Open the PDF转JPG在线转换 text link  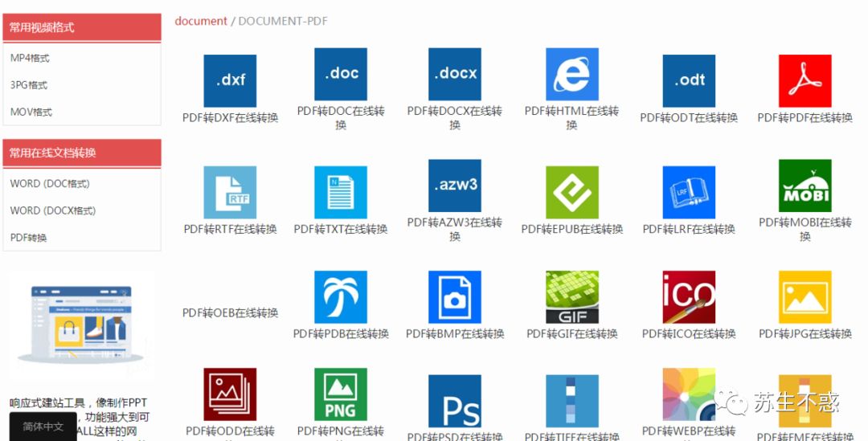pos(805,333)
